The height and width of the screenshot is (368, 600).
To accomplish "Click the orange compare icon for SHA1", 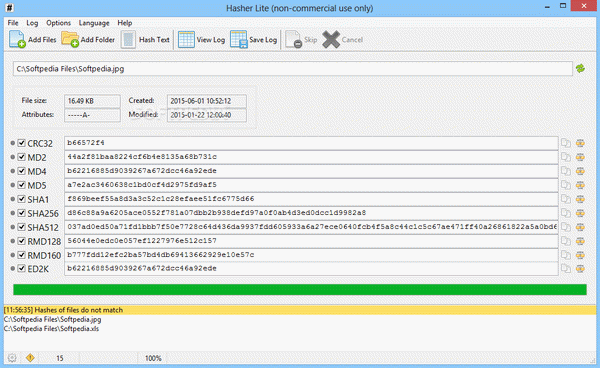I will (580, 199).
